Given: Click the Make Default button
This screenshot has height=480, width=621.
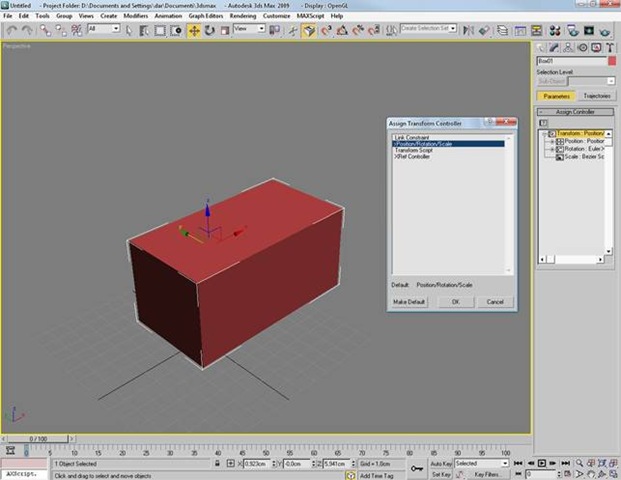Looking at the screenshot, I should [409, 301].
